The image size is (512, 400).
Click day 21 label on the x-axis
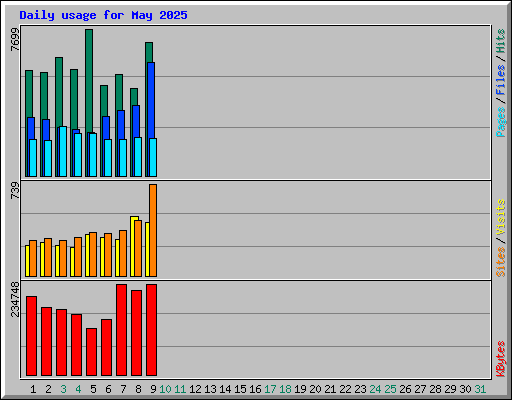tap(330, 389)
